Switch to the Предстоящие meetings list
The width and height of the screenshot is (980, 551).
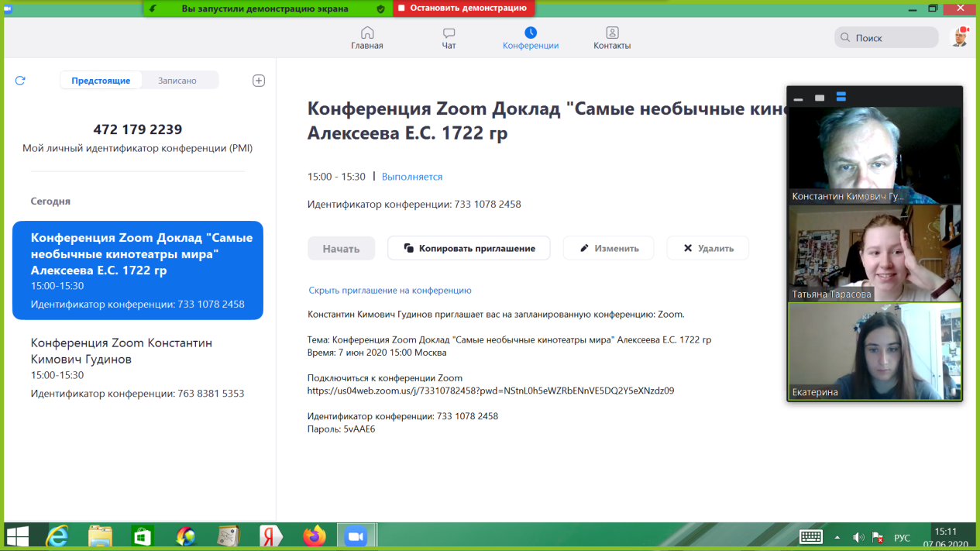(101, 81)
